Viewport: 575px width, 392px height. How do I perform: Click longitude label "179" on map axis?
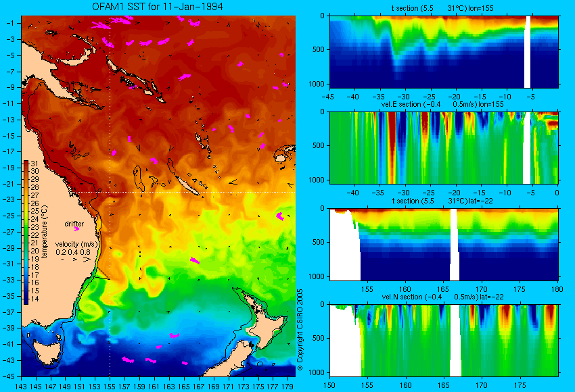click(x=287, y=387)
